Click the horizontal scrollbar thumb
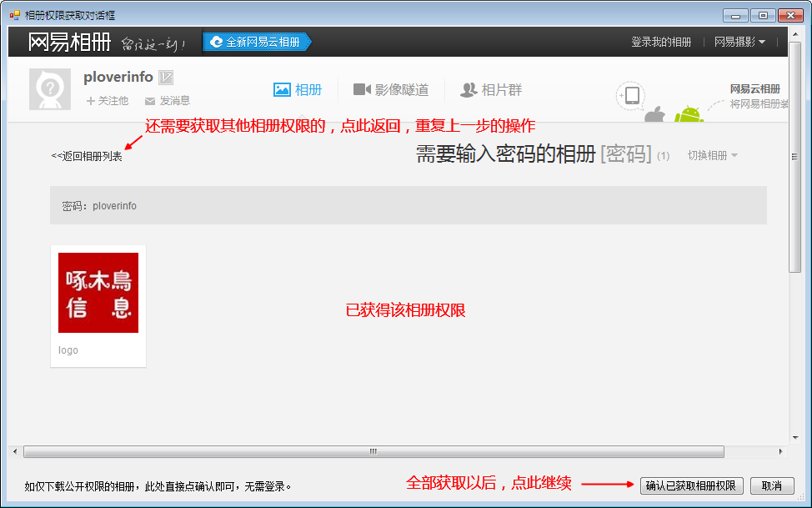The height and width of the screenshot is (508, 812). tap(373, 451)
